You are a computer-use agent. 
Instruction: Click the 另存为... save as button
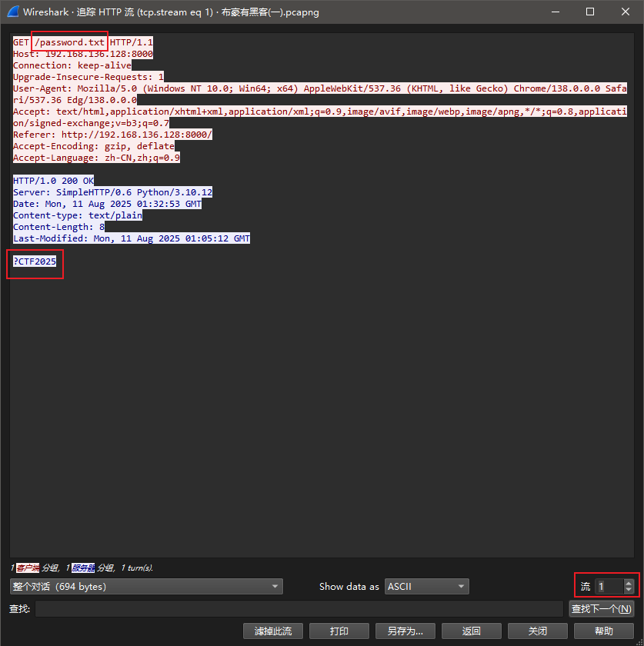(405, 631)
